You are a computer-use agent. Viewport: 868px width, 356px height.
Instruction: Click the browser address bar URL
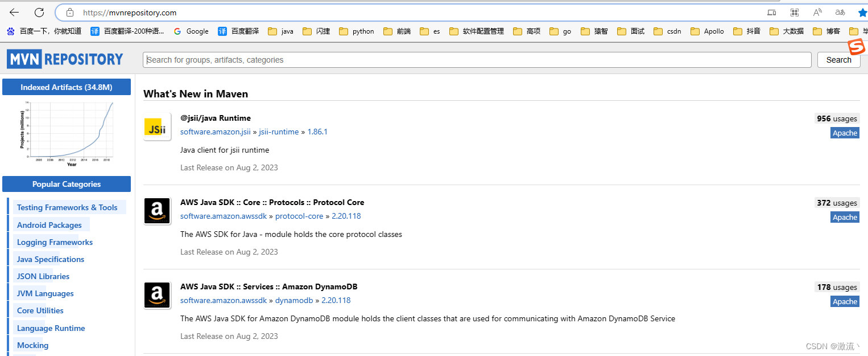130,13
